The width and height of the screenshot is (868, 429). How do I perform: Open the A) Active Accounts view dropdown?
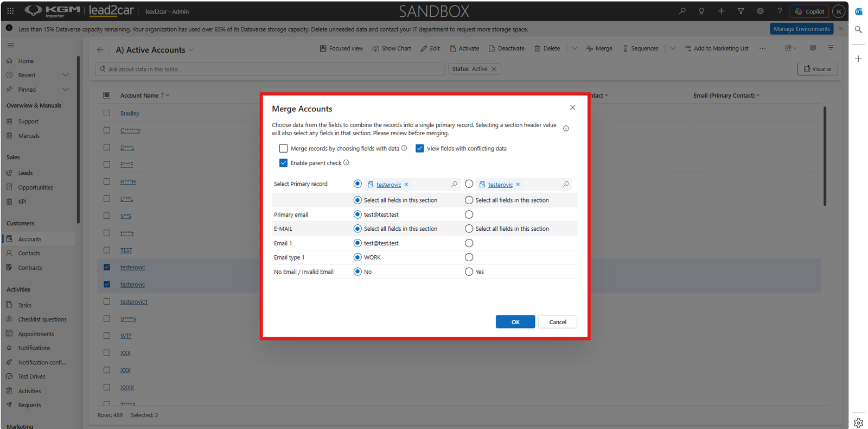pos(191,50)
